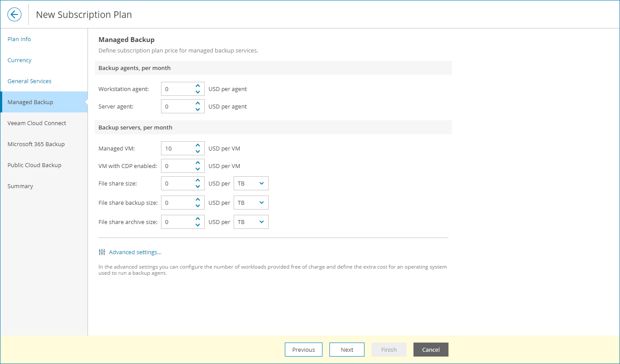The width and height of the screenshot is (620, 364).
Task: Click the Cancel button
Action: coord(431,350)
